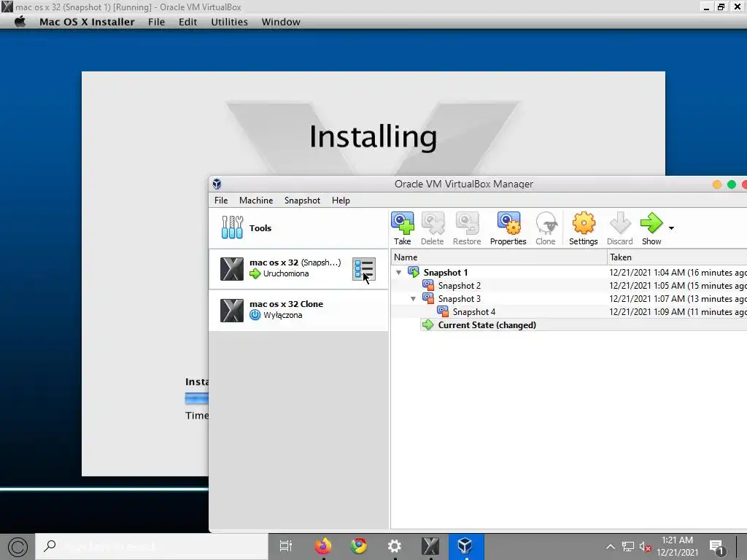This screenshot has height=560, width=747.
Task: Show hidden system tray icons
Action: tap(610, 547)
